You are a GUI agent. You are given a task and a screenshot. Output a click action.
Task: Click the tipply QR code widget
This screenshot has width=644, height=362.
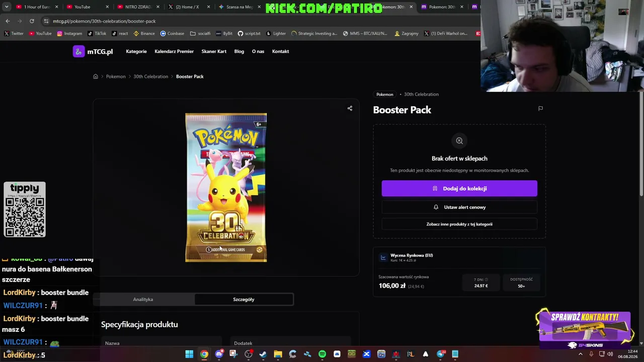[x=25, y=210]
